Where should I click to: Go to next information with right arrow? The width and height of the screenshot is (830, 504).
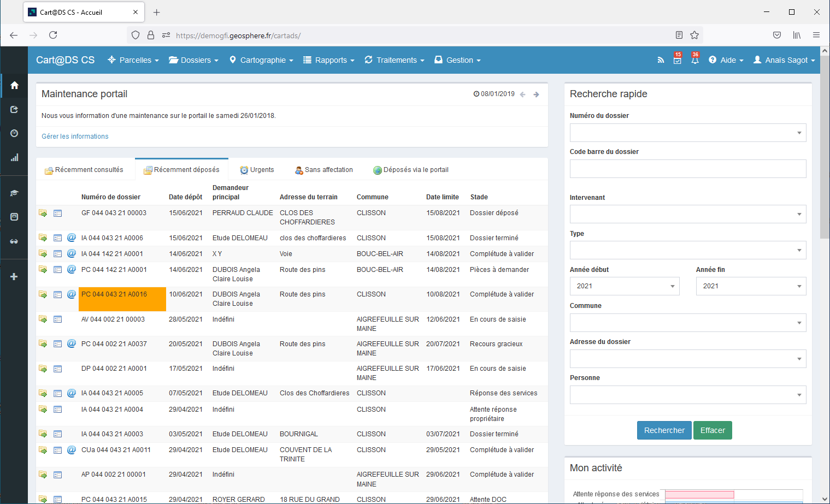[x=537, y=94]
